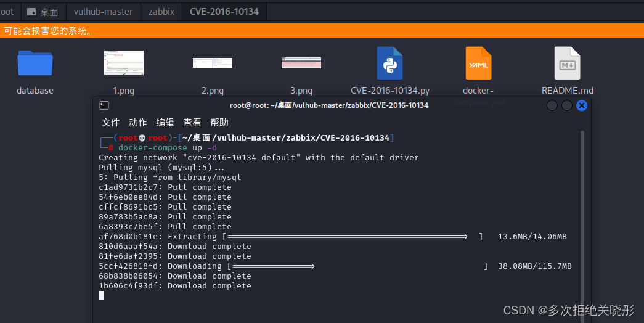Viewport: 644px width, 323px height.
Task: Open the 动作 menu in the terminal
Action: [138, 122]
